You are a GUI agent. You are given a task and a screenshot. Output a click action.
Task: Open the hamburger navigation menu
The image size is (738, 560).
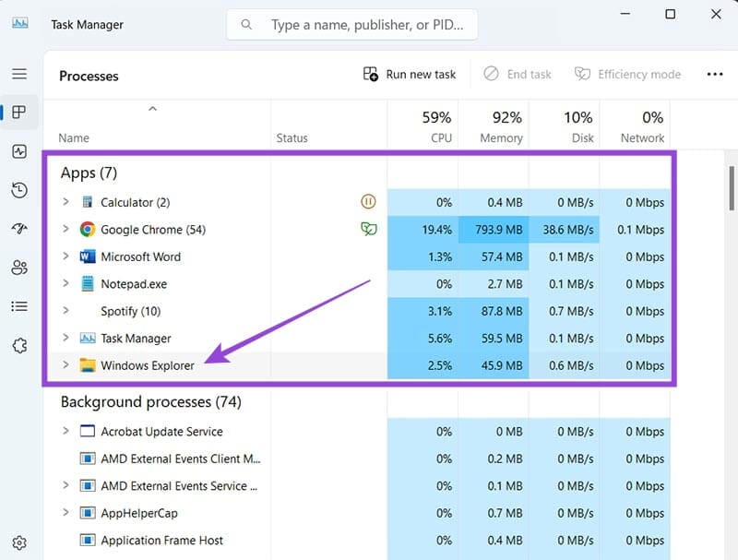click(x=19, y=74)
